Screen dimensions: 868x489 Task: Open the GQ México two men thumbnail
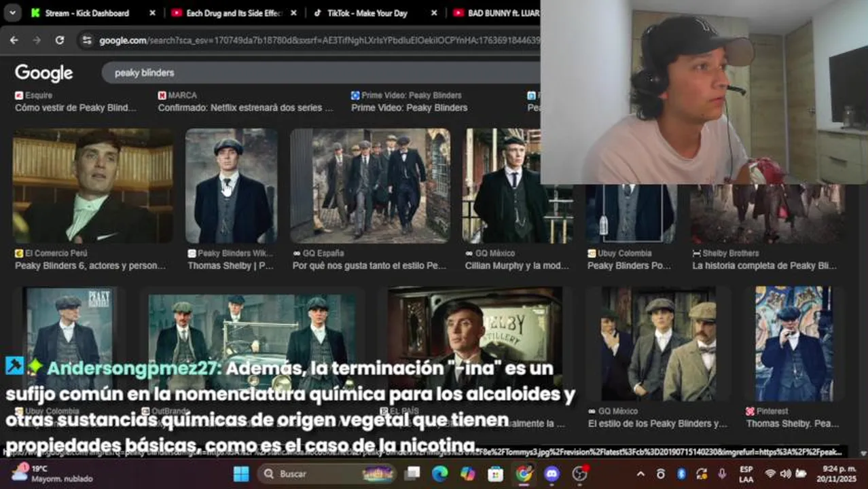click(x=659, y=343)
